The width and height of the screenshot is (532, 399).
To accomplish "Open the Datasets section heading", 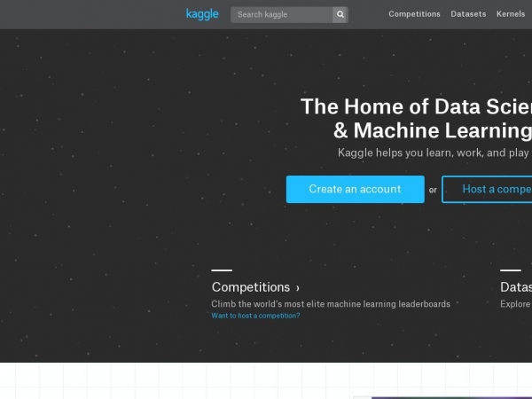I will pyautogui.click(x=516, y=287).
